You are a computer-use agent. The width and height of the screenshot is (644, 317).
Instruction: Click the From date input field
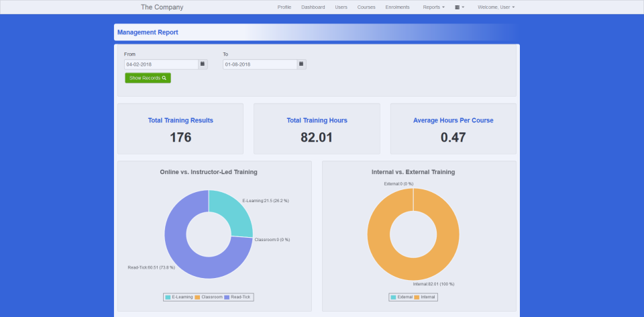click(161, 64)
